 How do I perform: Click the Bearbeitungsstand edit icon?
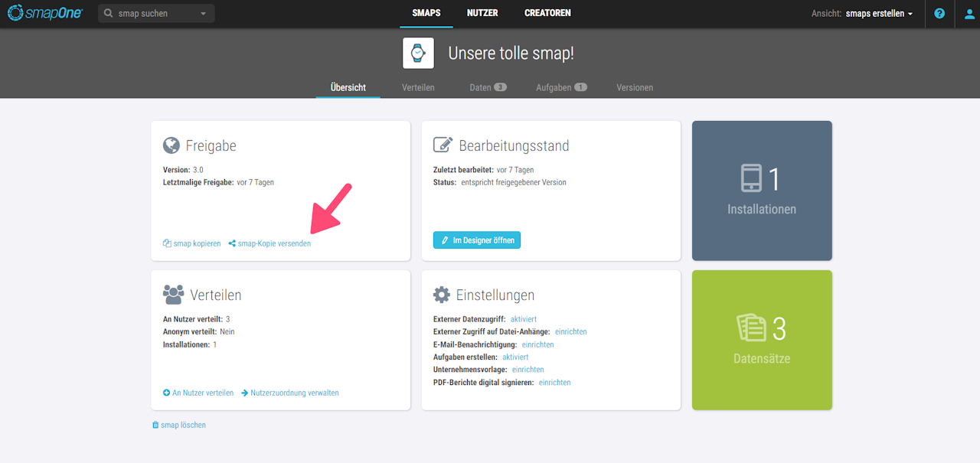pos(443,145)
